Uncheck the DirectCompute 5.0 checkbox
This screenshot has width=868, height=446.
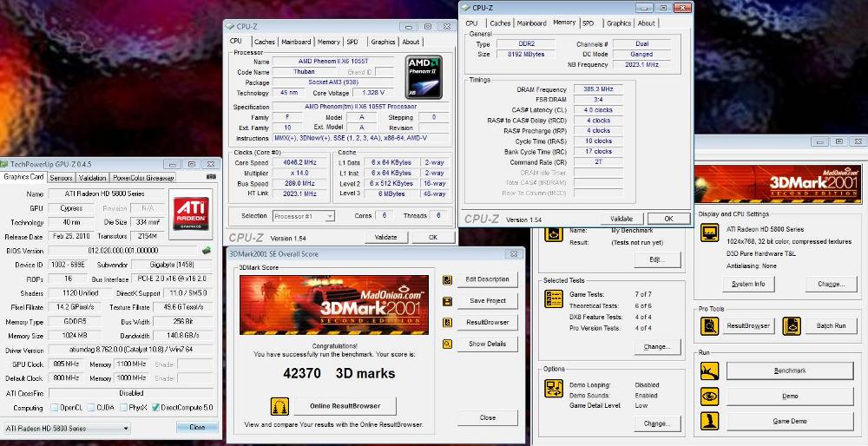click(x=155, y=408)
